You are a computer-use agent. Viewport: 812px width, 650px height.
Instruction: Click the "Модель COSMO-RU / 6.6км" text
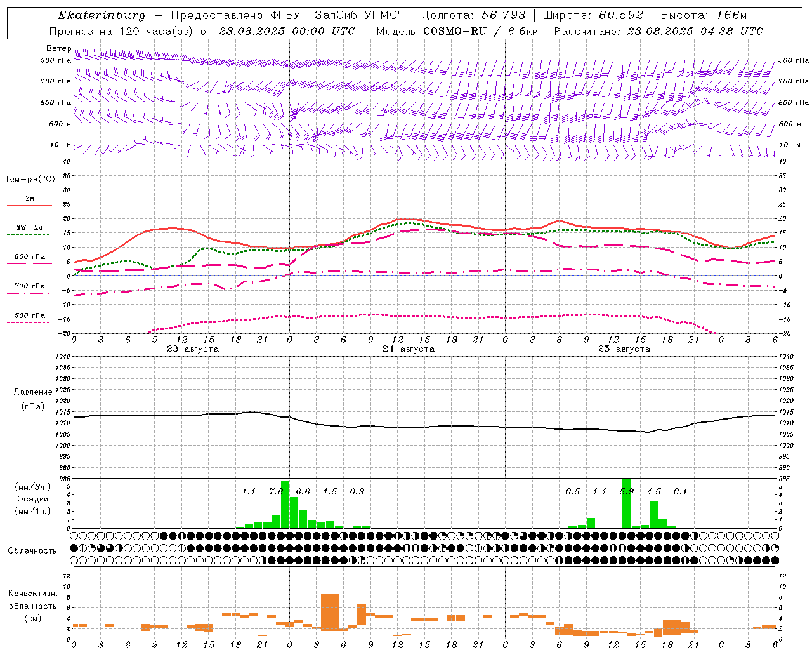[457, 31]
